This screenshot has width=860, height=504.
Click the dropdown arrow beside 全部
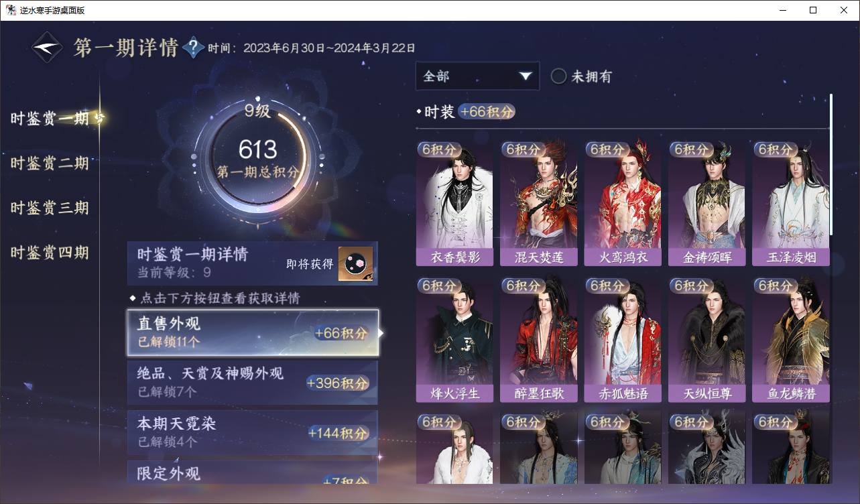point(526,76)
